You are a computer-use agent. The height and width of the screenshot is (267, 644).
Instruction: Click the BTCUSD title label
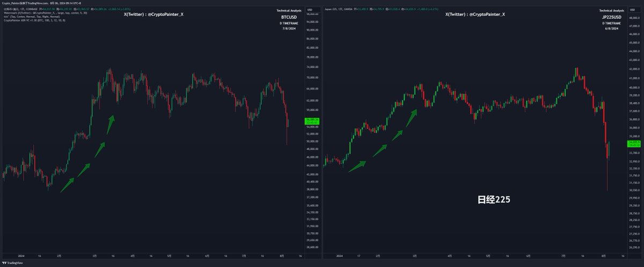(289, 17)
